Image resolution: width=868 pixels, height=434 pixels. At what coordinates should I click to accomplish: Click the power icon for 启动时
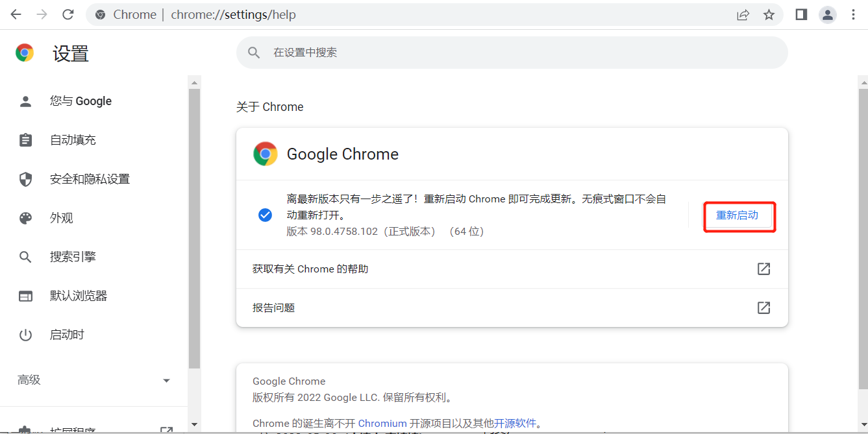pos(25,335)
